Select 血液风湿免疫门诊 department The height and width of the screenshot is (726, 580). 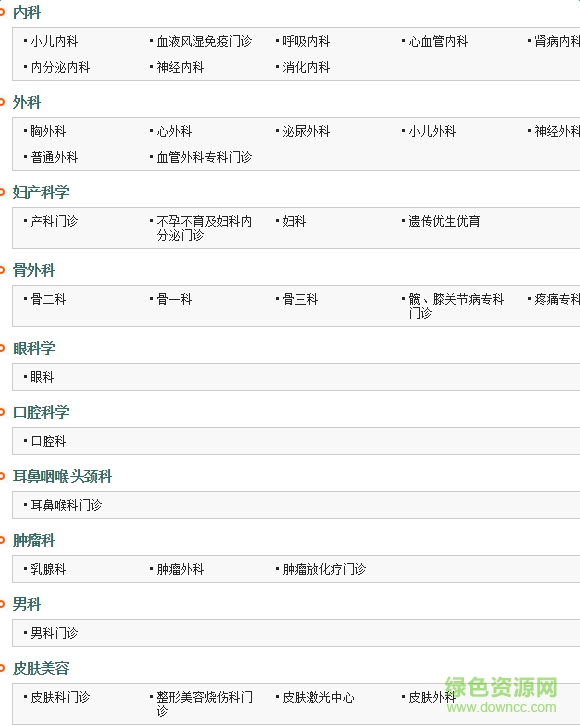click(x=204, y=42)
